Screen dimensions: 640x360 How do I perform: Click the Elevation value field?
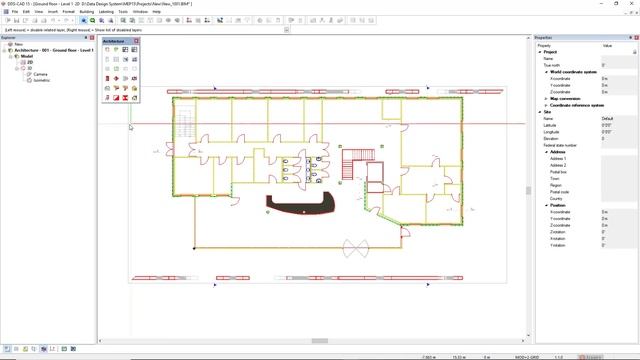618,139
